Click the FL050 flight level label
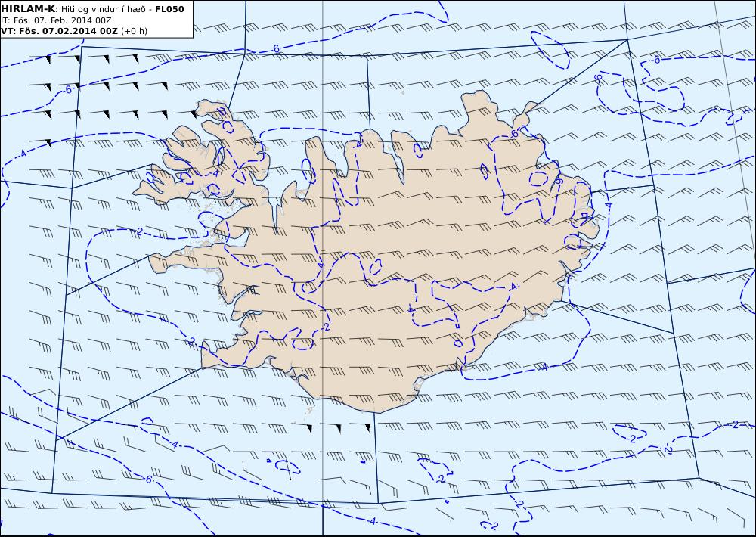 point(169,8)
